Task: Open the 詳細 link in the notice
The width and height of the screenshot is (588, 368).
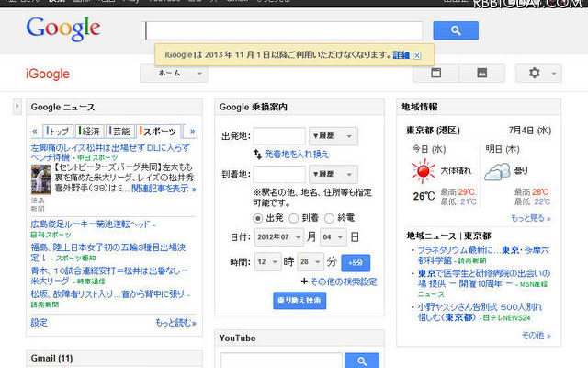Action: [401, 55]
